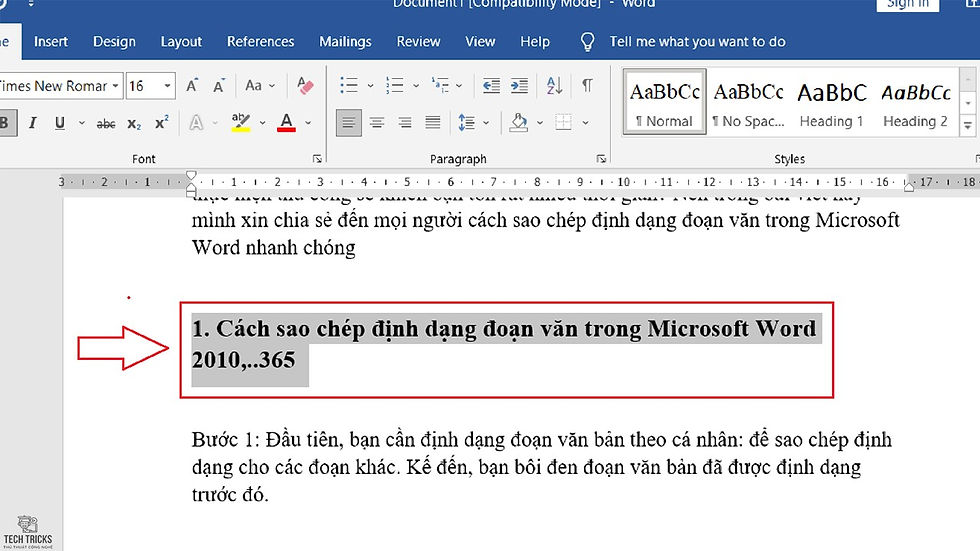Image resolution: width=980 pixels, height=551 pixels.
Task: Open the Font dialog launcher
Action: pyautogui.click(x=318, y=159)
